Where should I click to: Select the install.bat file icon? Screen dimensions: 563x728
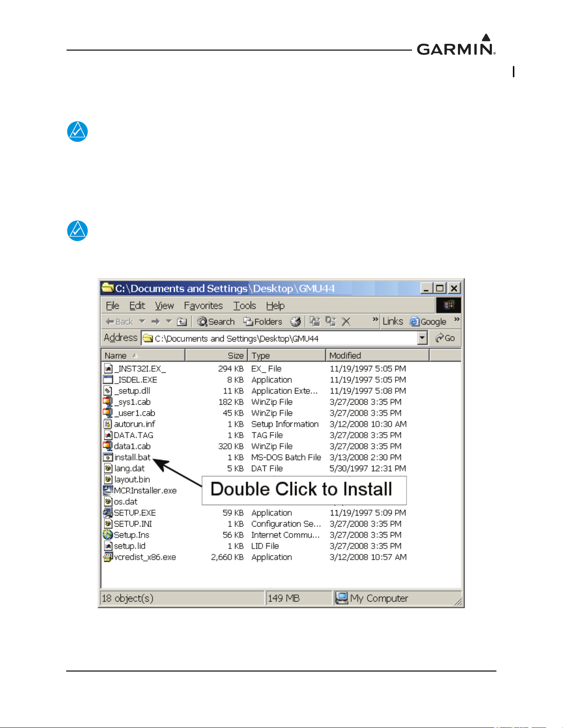(x=108, y=457)
